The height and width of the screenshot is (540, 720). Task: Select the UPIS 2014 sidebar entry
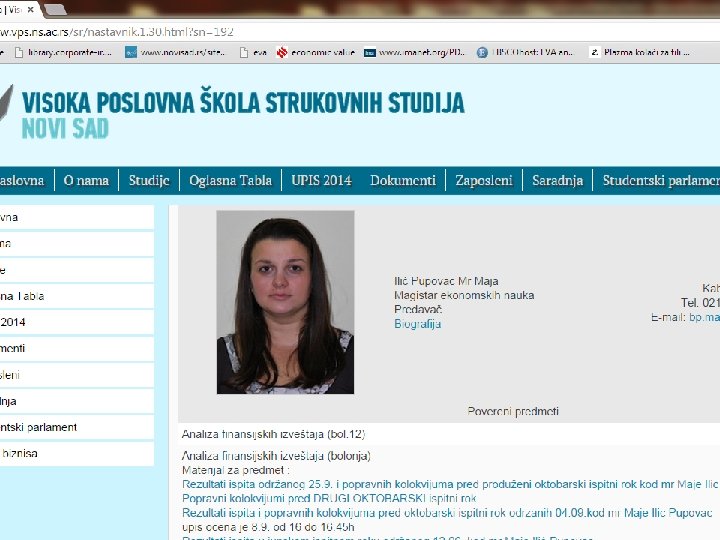(77, 322)
